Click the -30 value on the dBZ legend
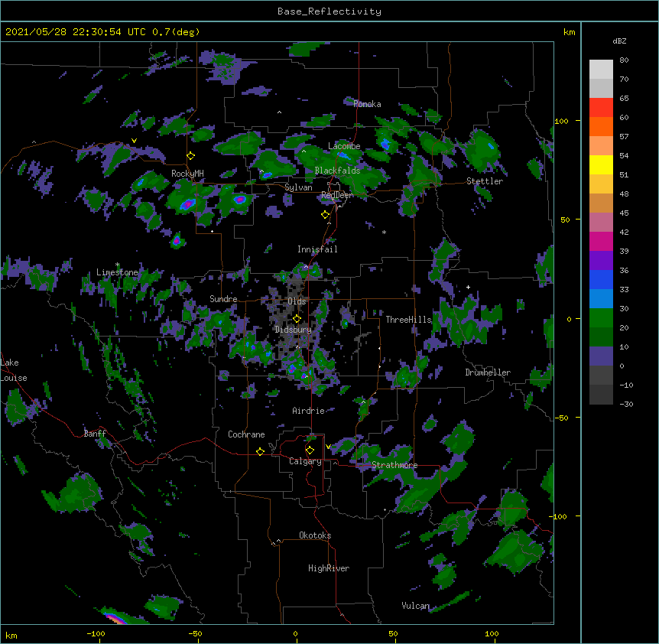Image resolution: width=659 pixels, height=644 pixels. click(626, 405)
